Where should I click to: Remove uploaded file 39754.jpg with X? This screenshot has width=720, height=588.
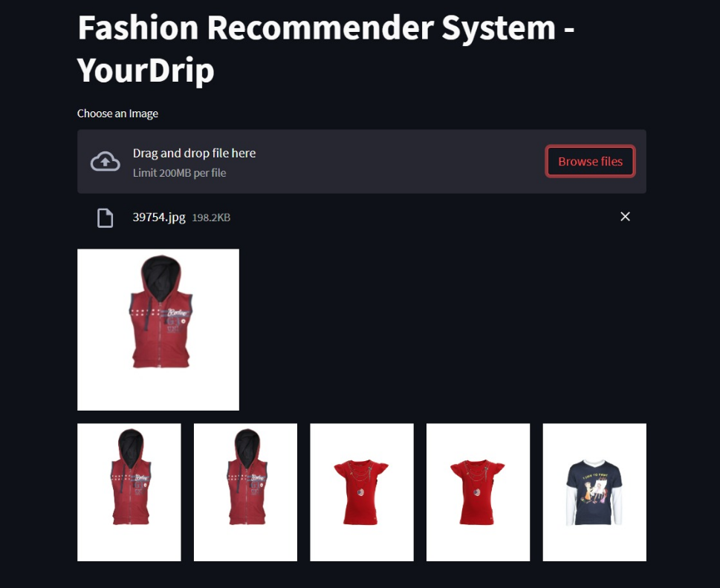(x=625, y=217)
